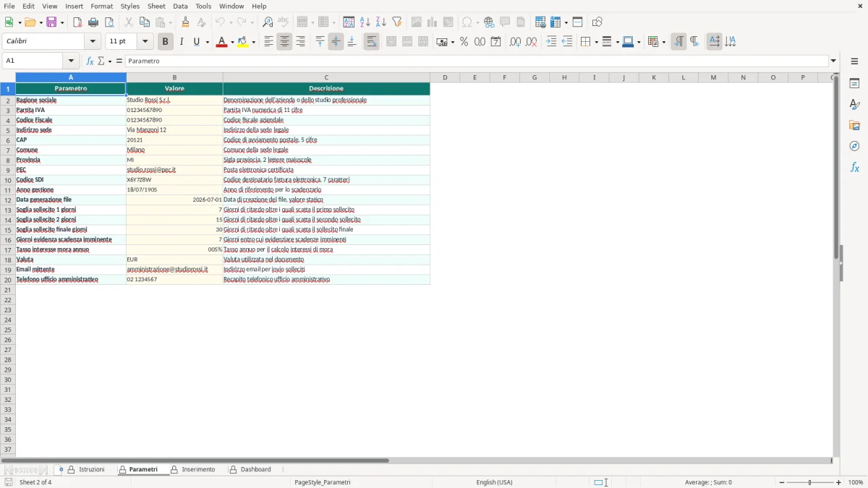Open the Styles menu

(x=130, y=6)
